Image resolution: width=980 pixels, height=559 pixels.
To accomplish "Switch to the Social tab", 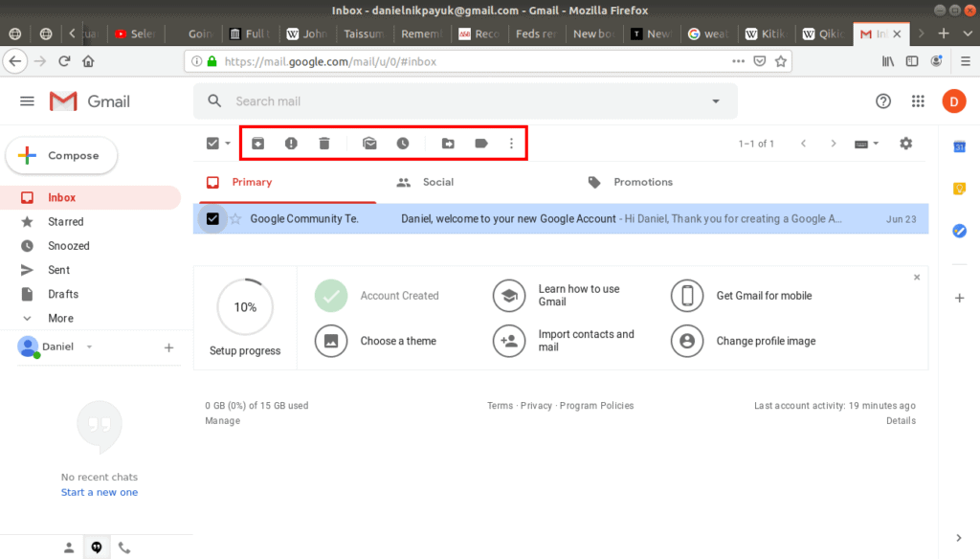I will tap(438, 182).
